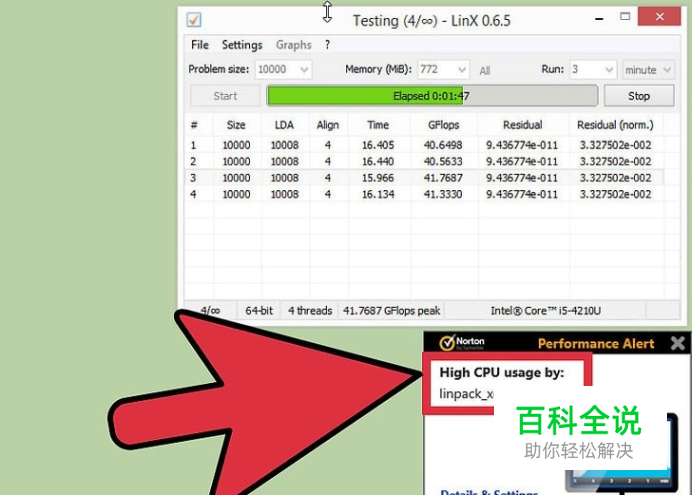
Task: Click the linpack process name in Norton alert
Action: [466, 394]
